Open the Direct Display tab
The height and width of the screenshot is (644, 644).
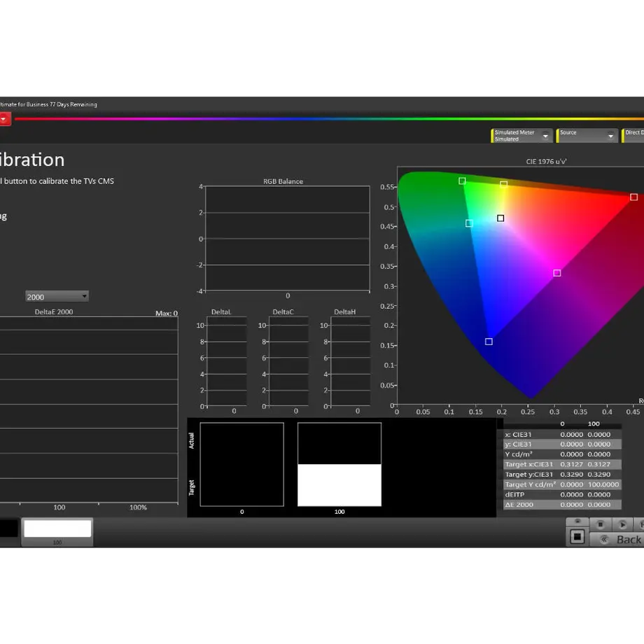tap(633, 136)
